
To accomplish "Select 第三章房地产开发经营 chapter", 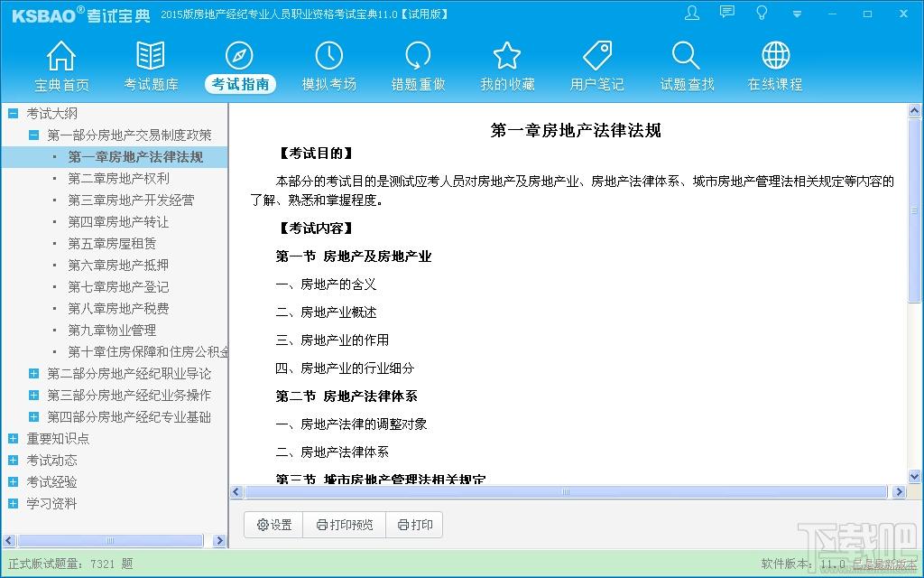I will pyautogui.click(x=131, y=200).
